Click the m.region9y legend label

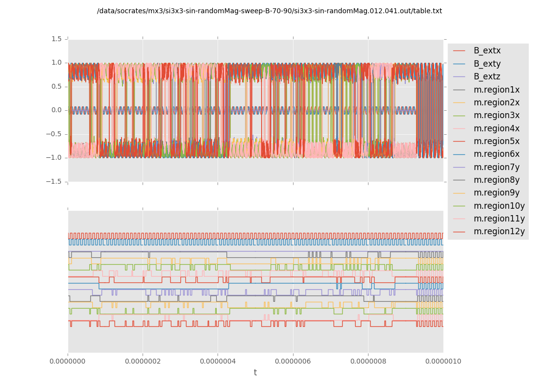496,193
